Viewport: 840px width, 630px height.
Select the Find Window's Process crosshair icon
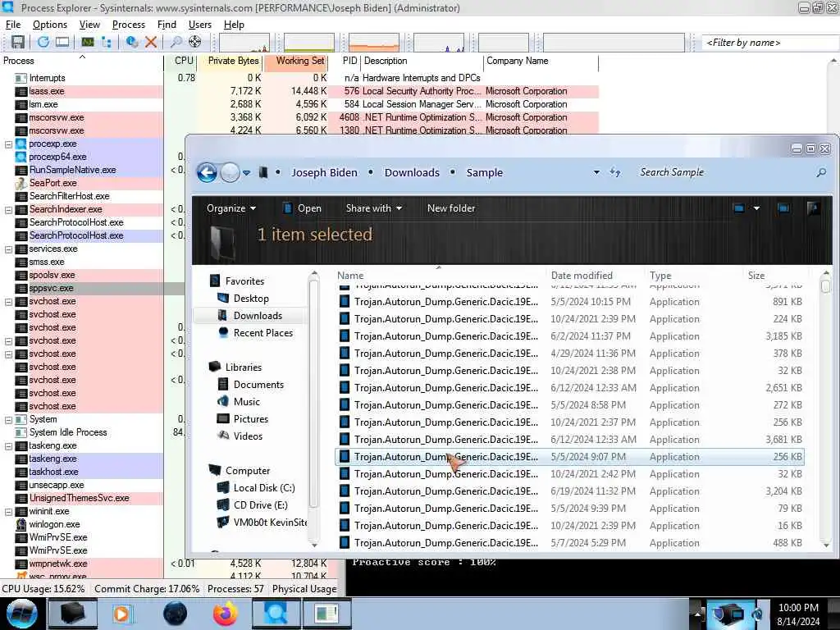pyautogui.click(x=195, y=42)
